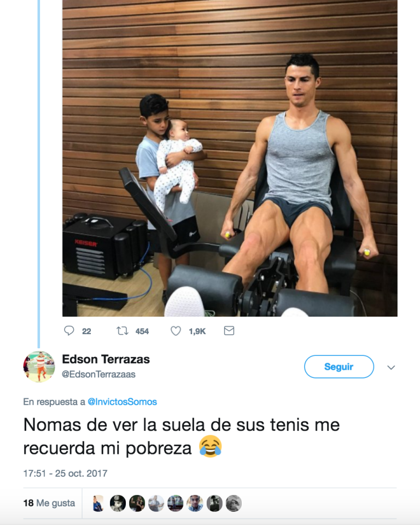Open the Edson Terrazas display name
The height and width of the screenshot is (525, 420).
point(106,359)
